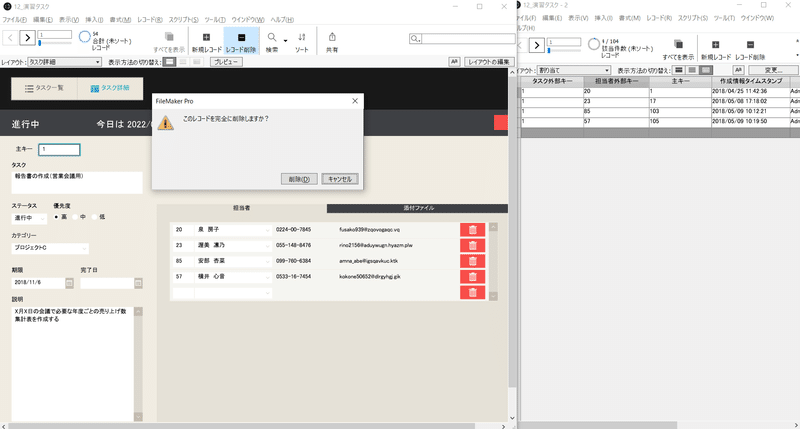800x429 pixels.
Task: Open the レコード(R) menu in left window
Action: tap(149, 20)
